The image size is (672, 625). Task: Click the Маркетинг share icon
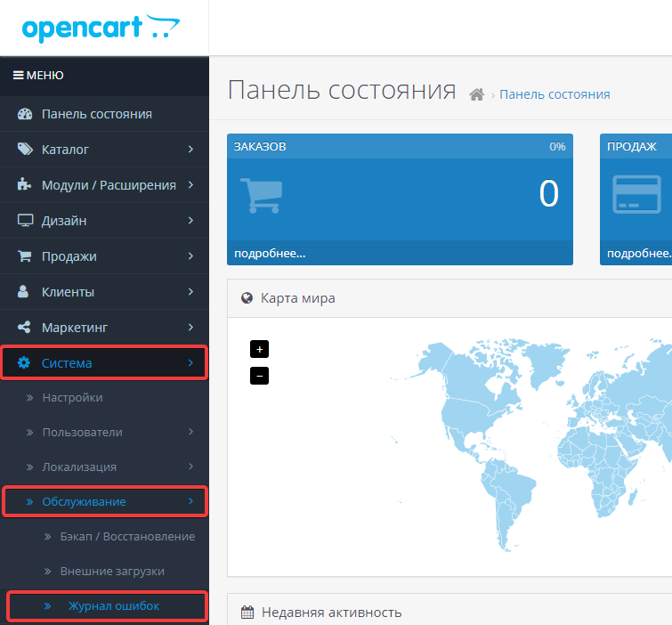[25, 328]
